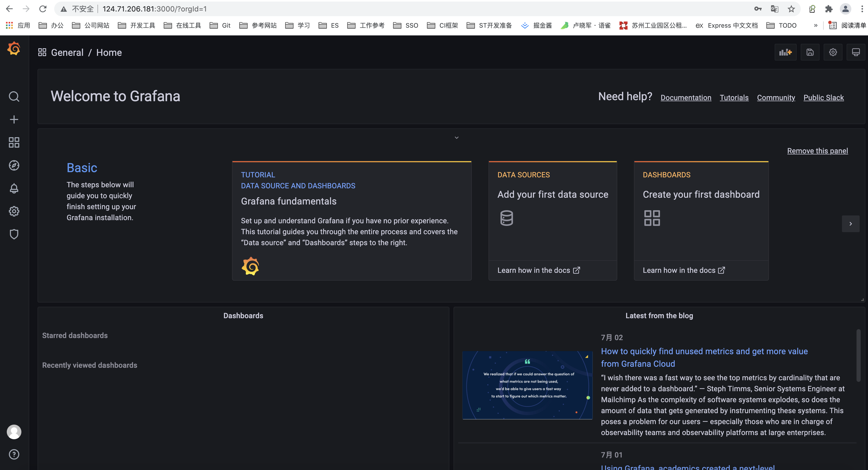This screenshot has width=868, height=470.
Task: Open the Using Grafana academics blog link
Action: point(688,467)
